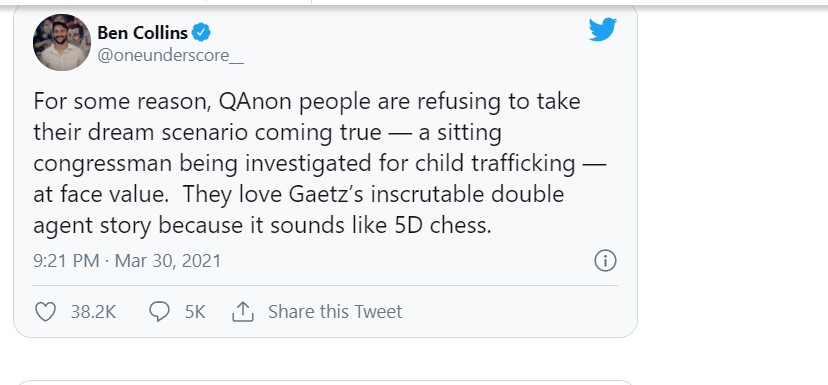Click the Mar 30, 2021 date

click(x=168, y=261)
